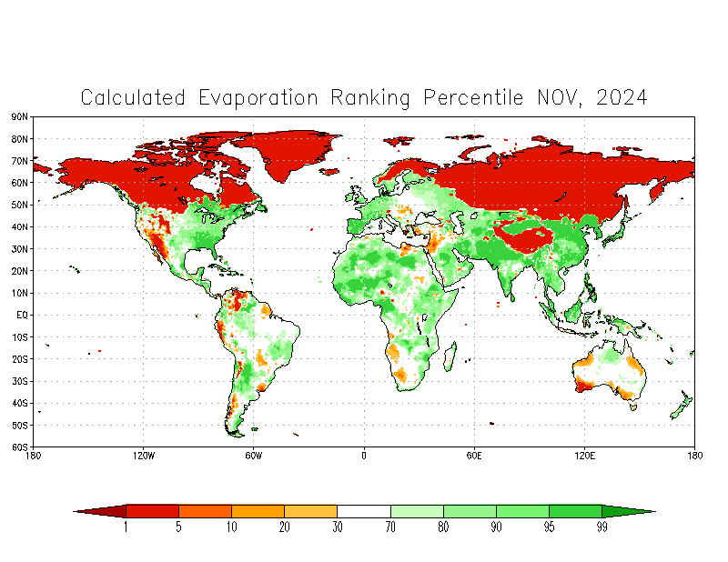
Task: Select the '0' prime meridian longitude label
Action: (364, 456)
